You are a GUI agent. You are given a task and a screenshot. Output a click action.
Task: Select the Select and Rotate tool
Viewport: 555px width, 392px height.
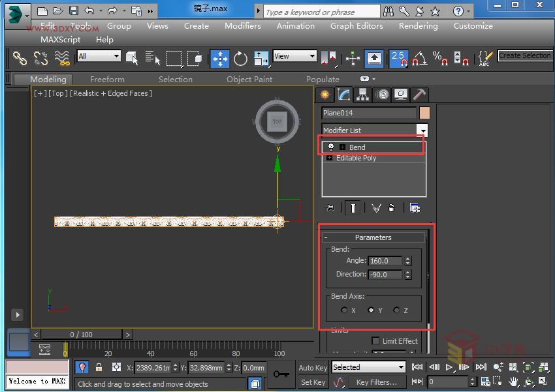pyautogui.click(x=240, y=59)
